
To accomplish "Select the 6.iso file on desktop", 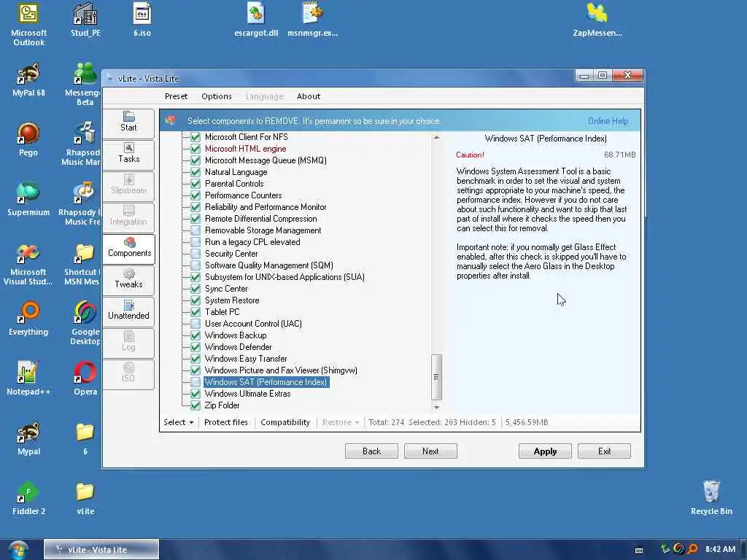I will [x=142, y=20].
